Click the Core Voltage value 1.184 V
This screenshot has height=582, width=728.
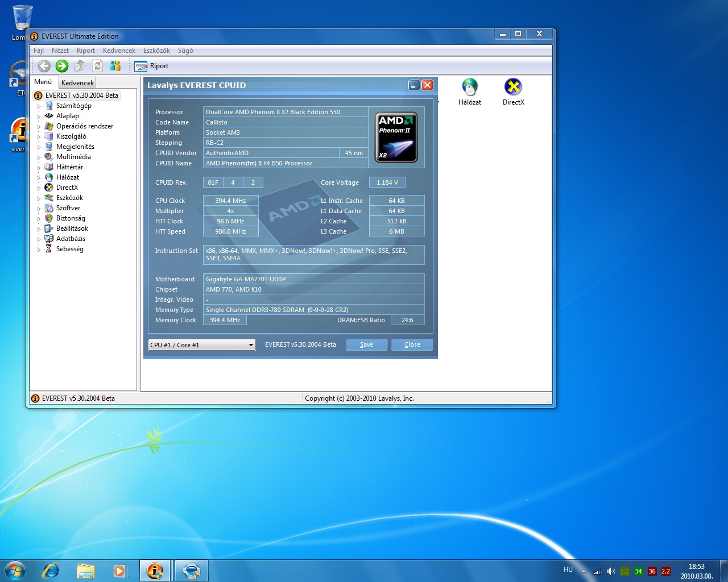(387, 182)
